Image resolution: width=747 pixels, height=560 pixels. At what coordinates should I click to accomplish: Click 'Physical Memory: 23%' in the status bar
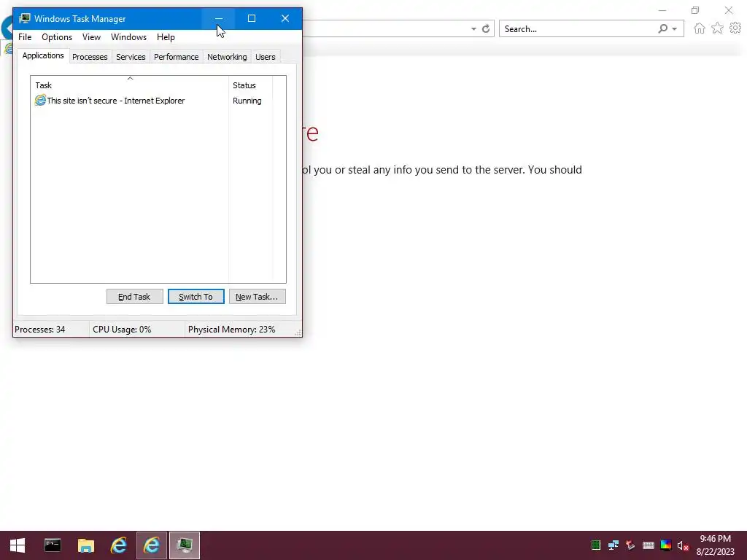tap(231, 330)
